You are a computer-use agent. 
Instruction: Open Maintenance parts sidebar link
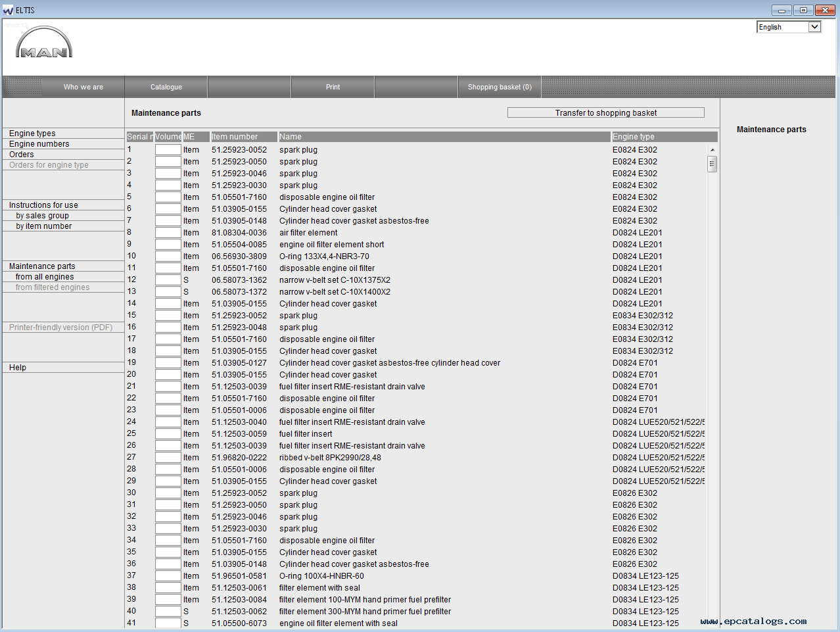tap(42, 266)
